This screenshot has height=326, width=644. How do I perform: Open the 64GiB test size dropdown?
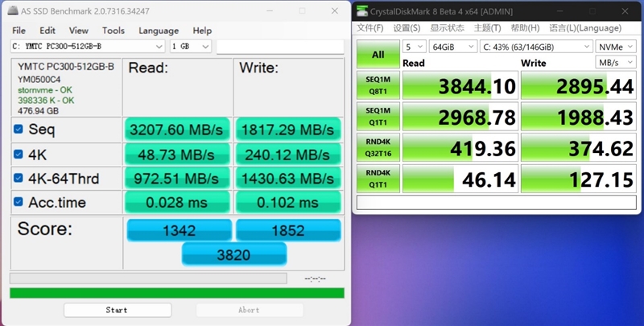453,47
